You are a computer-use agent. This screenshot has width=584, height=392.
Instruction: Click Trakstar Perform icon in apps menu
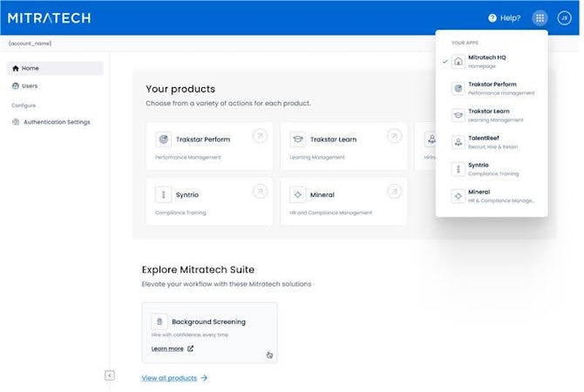(458, 88)
